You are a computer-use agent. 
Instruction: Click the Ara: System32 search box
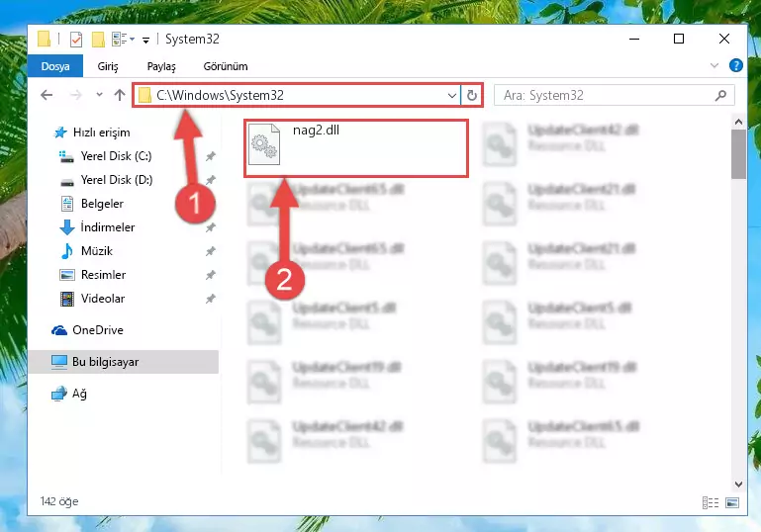[x=614, y=95]
